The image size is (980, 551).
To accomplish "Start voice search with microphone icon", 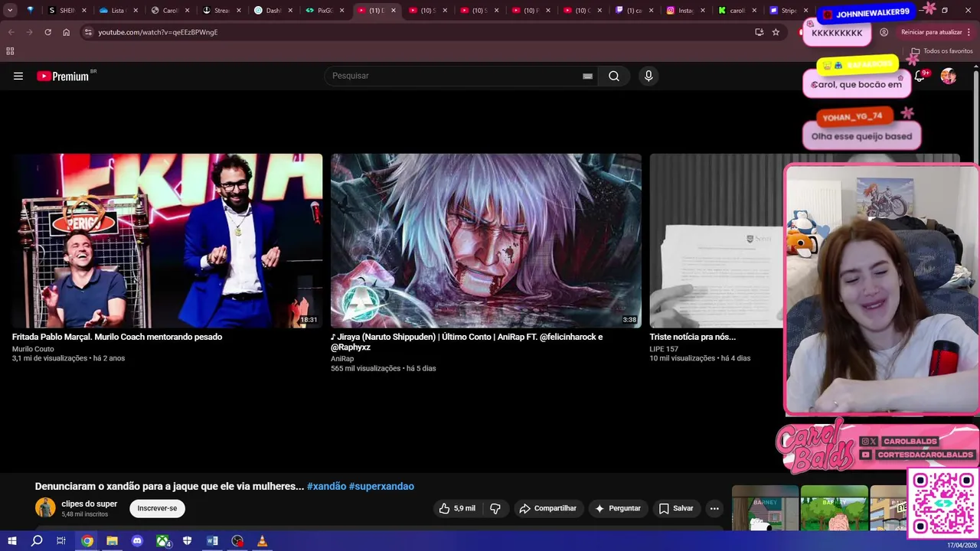I will 648,76.
